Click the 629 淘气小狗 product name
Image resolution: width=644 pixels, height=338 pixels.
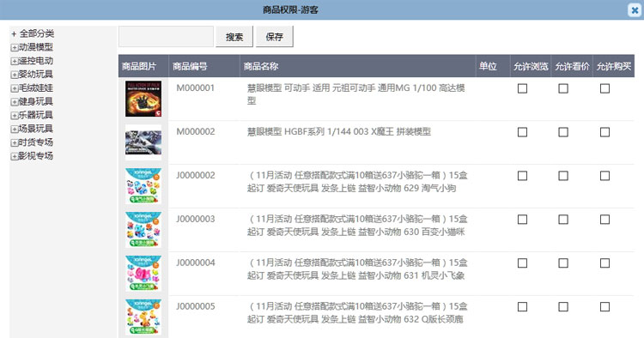357,182
